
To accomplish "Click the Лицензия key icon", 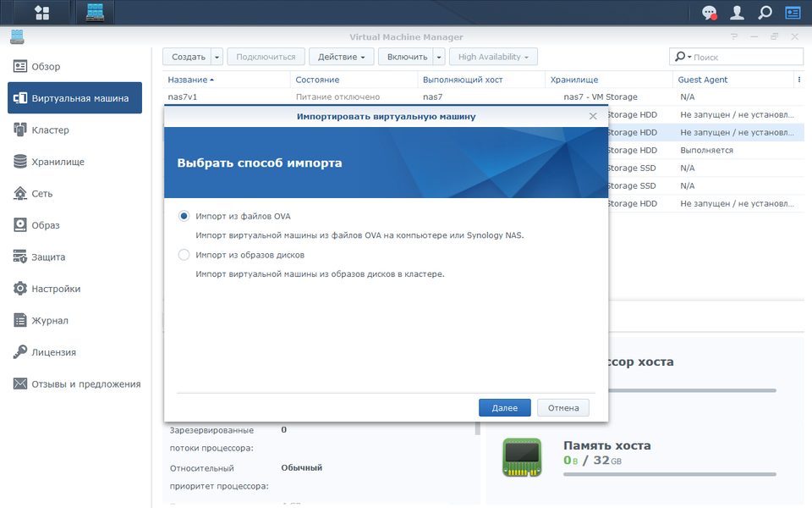I will [20, 352].
